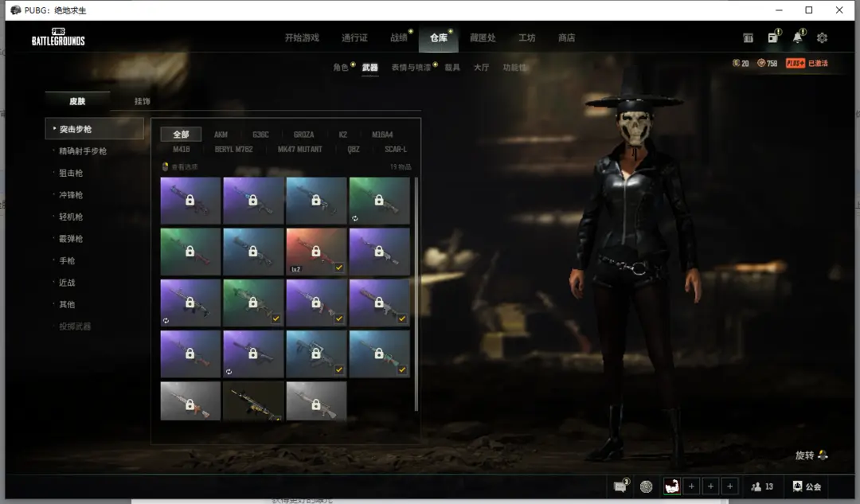Select the 近战 category
The image size is (860, 504).
point(67,283)
